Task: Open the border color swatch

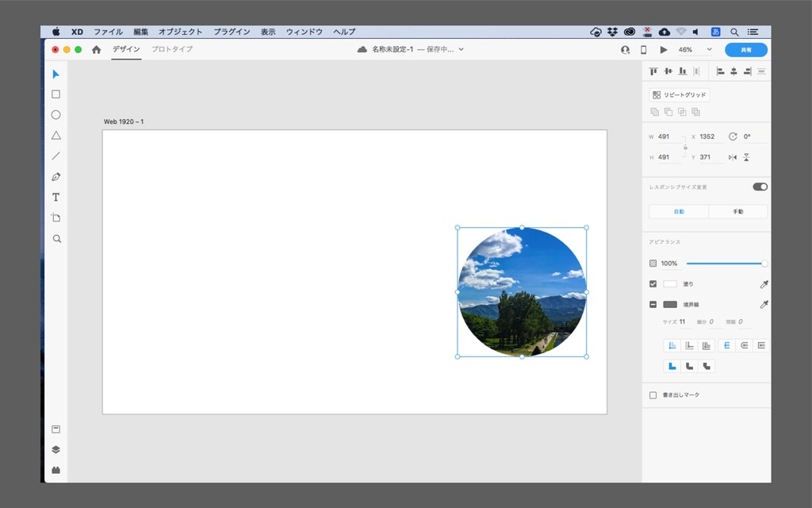Action: coord(670,304)
